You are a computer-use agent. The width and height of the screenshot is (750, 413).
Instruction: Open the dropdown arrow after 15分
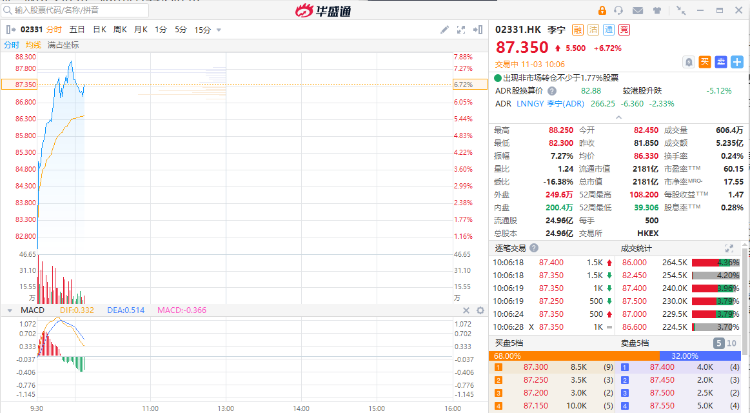click(221, 30)
